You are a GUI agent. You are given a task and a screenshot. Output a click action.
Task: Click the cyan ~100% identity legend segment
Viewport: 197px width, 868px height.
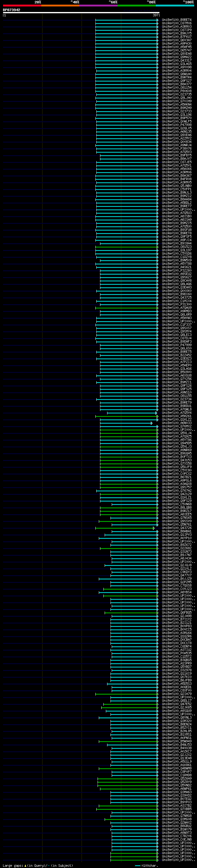(x=175, y=6)
